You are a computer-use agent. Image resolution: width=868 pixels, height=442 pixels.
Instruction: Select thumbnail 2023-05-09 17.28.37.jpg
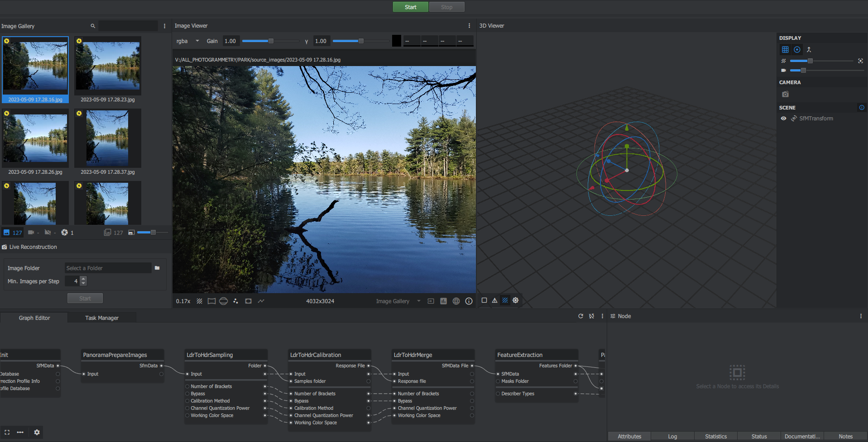108,142
